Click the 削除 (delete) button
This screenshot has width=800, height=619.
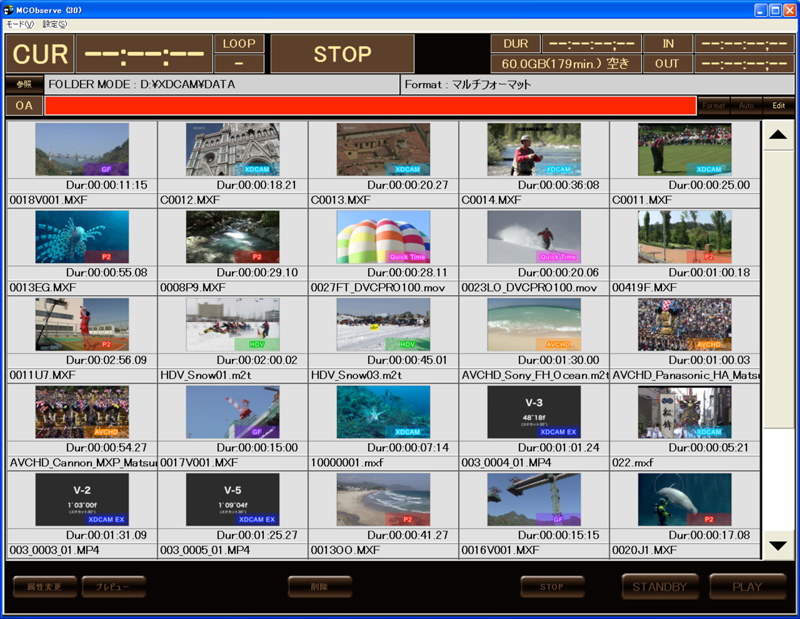point(320,587)
